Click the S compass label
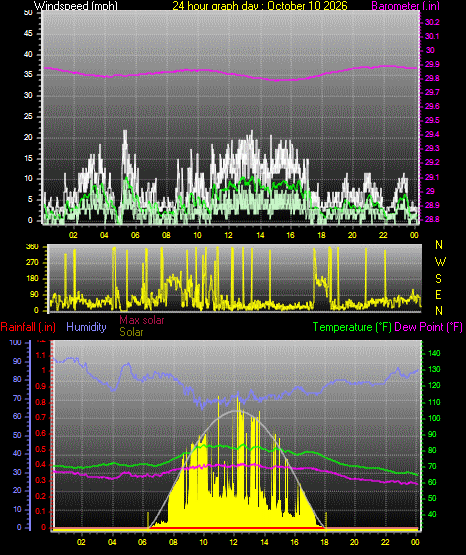This screenshot has width=466, height=555. pyautogui.click(x=438, y=279)
